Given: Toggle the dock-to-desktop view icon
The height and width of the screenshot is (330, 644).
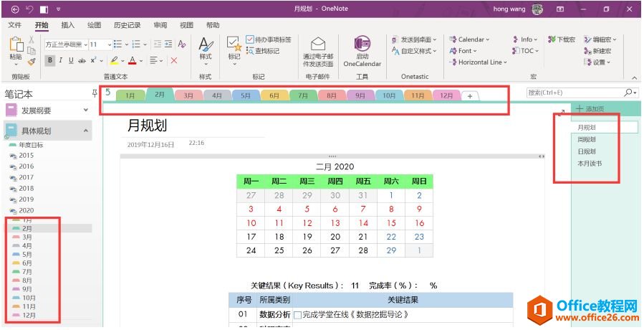Looking at the screenshot, I should pos(44,9).
